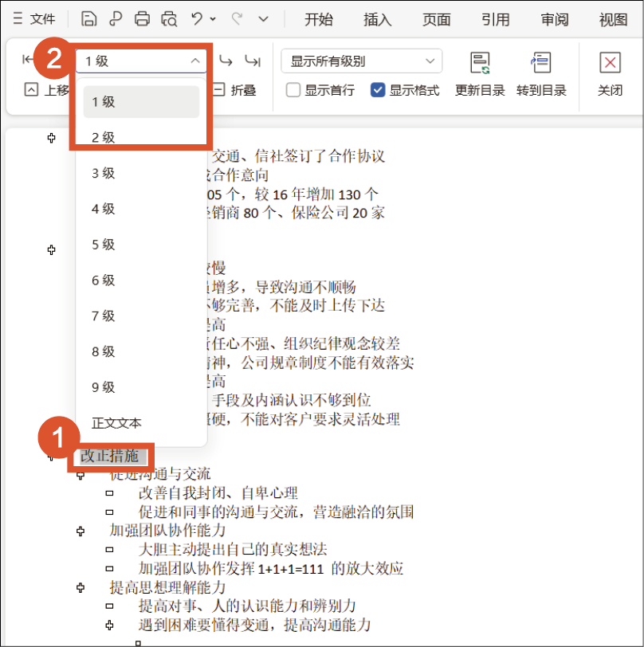Click the 上移 move up button
This screenshot has height=647, width=644.
click(x=48, y=90)
